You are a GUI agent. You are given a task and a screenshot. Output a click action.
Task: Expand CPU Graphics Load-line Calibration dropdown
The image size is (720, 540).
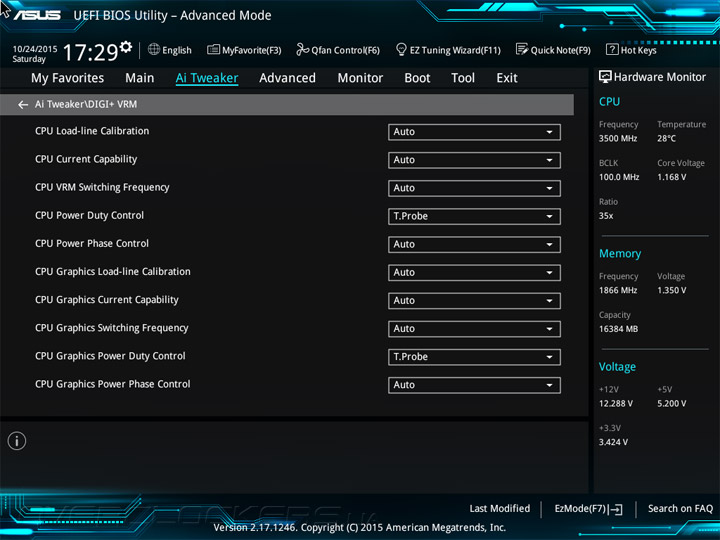tap(474, 273)
